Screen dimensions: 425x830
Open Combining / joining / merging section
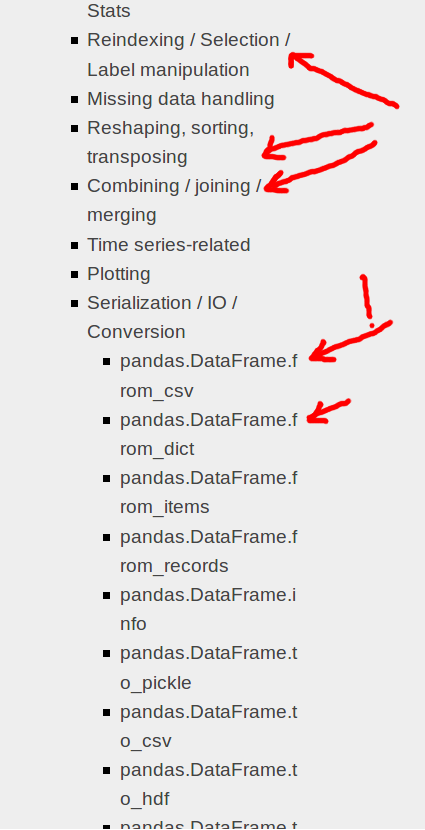coord(174,200)
